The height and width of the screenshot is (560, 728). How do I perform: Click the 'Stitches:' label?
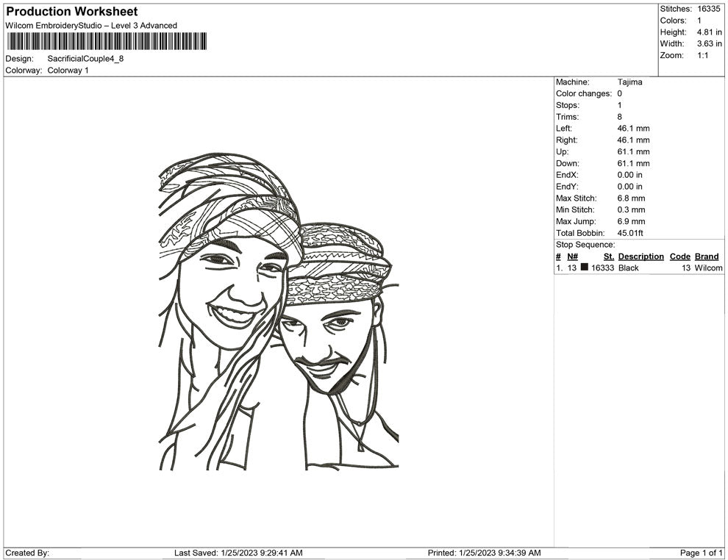pos(676,9)
